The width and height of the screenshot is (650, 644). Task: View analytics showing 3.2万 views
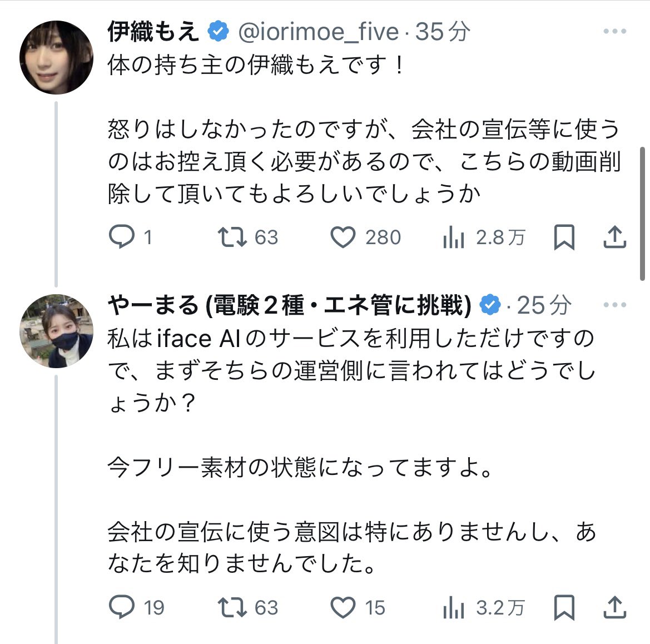(454, 607)
